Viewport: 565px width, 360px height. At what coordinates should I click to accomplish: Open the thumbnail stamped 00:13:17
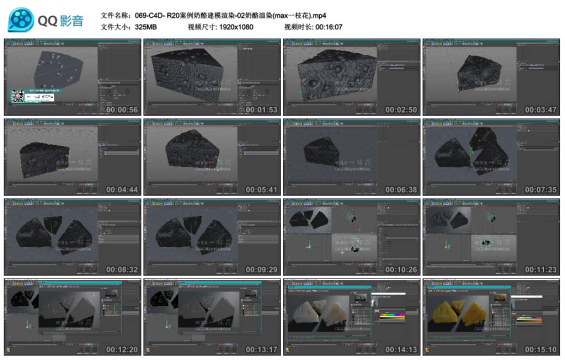(x=212, y=317)
